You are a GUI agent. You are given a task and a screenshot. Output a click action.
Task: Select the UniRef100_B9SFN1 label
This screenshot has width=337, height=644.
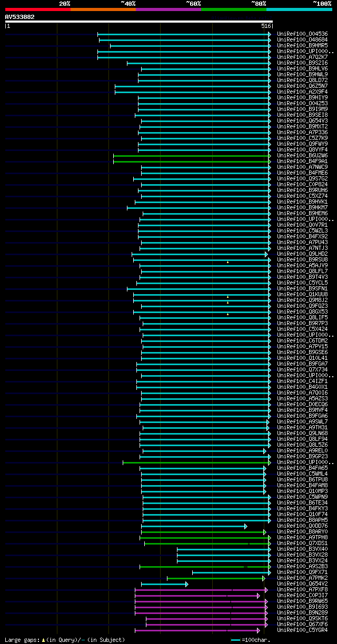point(302,289)
